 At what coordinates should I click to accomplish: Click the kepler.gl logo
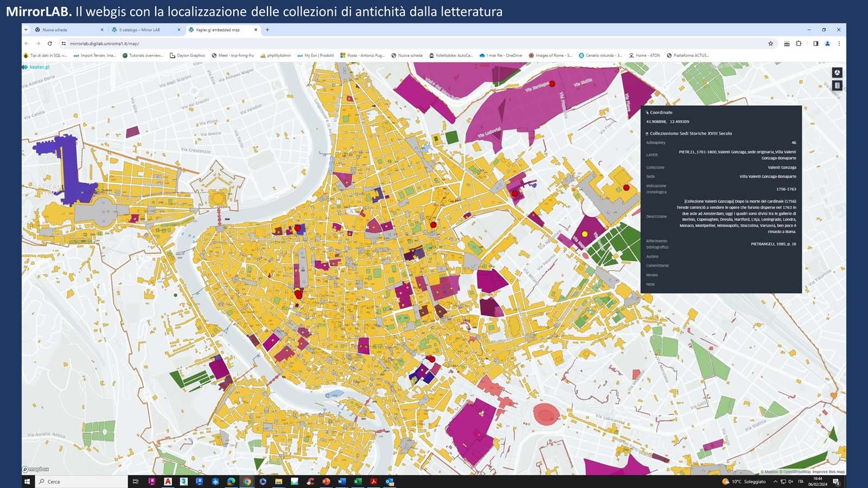tap(36, 67)
